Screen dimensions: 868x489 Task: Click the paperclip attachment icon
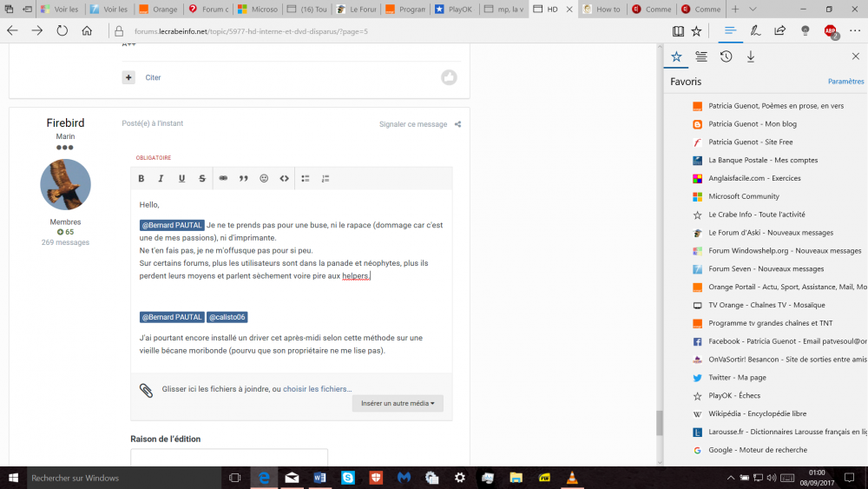pos(146,391)
